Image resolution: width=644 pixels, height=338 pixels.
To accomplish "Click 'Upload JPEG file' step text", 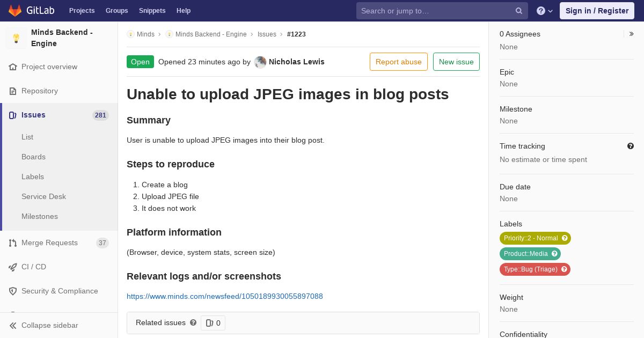I will (170, 196).
